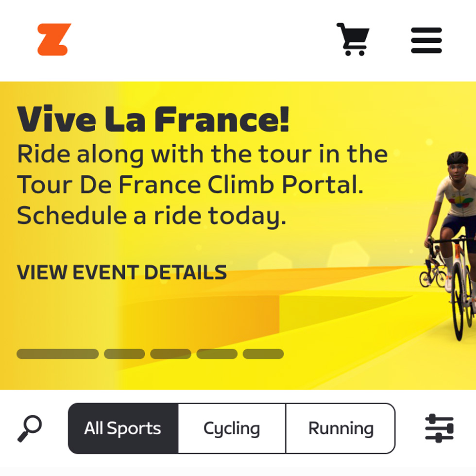Select the All Sports tab

pyautogui.click(x=123, y=428)
